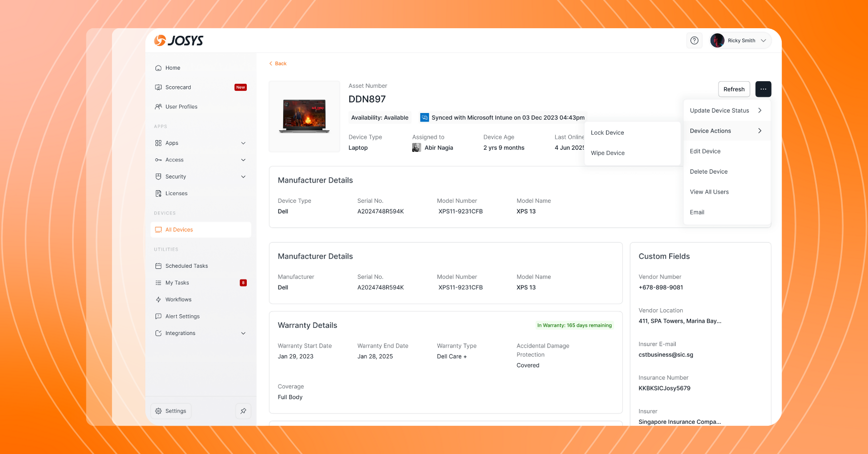This screenshot has height=454, width=868.
Task: Choose View All Users from menu
Action: click(x=727, y=192)
